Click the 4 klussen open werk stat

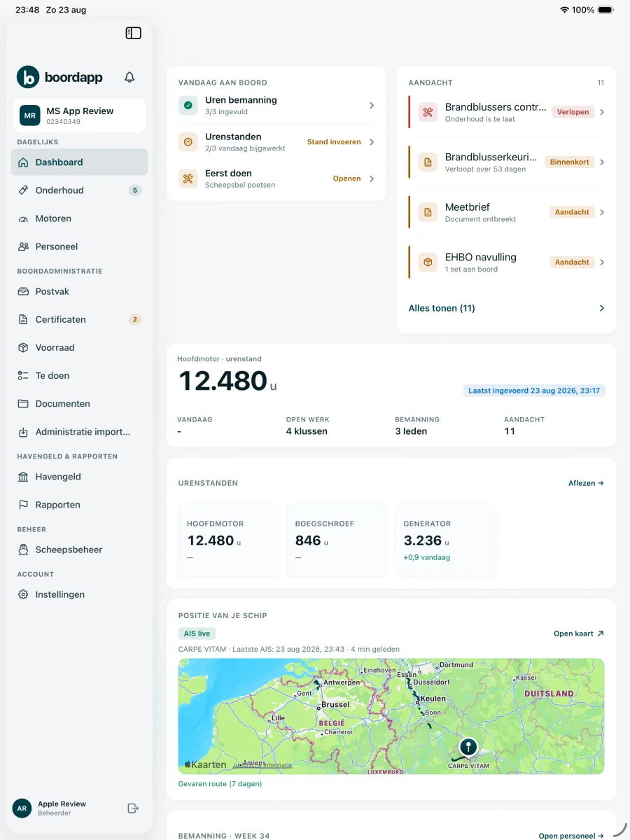(x=307, y=431)
